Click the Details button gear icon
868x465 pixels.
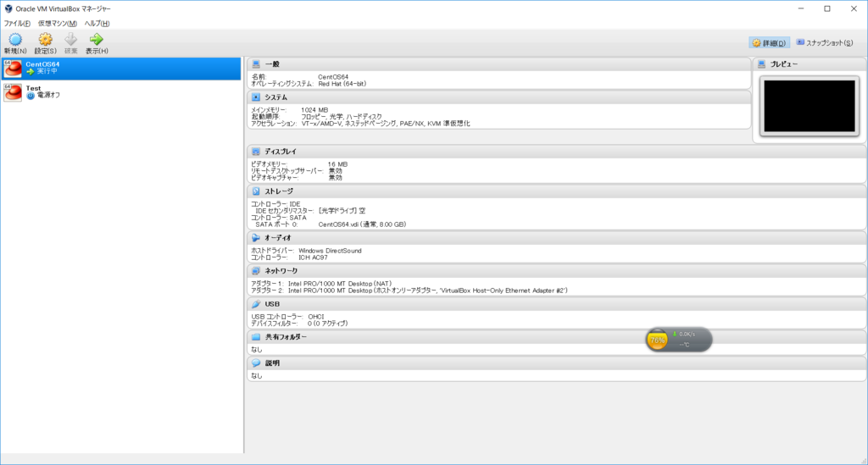coord(756,42)
